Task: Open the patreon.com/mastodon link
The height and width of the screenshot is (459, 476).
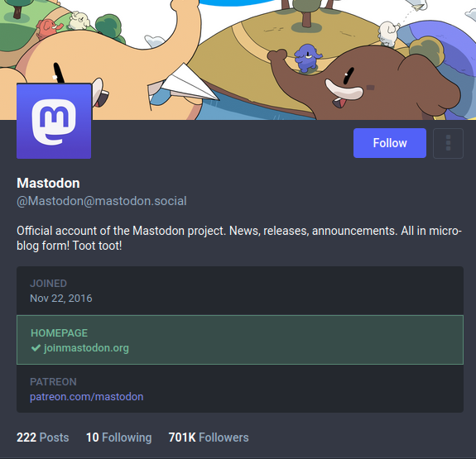Action: [x=87, y=396]
